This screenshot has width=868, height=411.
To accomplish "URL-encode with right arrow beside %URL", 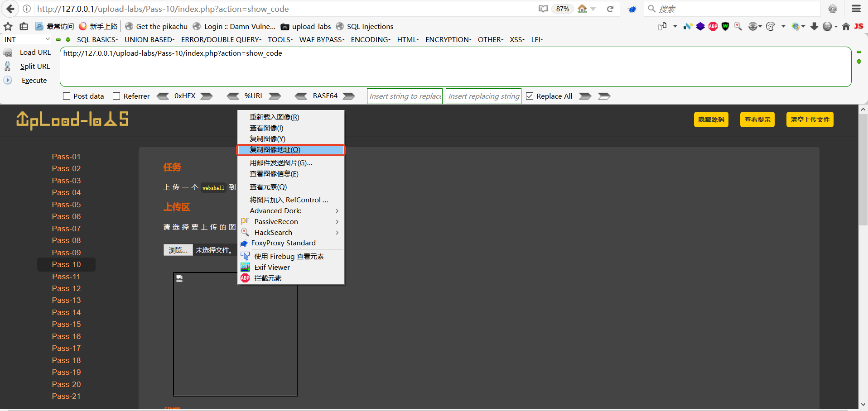I will pyautogui.click(x=275, y=96).
